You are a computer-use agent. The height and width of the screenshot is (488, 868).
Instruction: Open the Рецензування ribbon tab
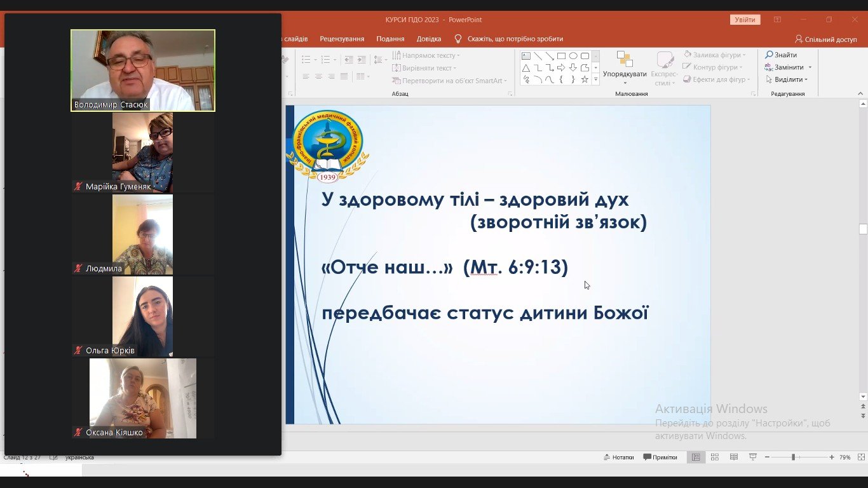coord(342,39)
